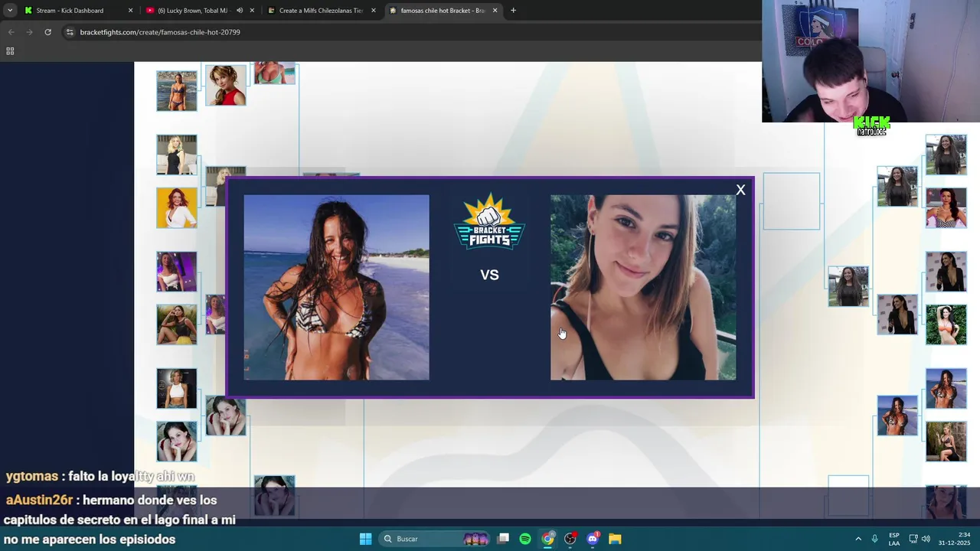The height and width of the screenshot is (551, 980).
Task: Show hidden system tray icons
Action: (858, 539)
